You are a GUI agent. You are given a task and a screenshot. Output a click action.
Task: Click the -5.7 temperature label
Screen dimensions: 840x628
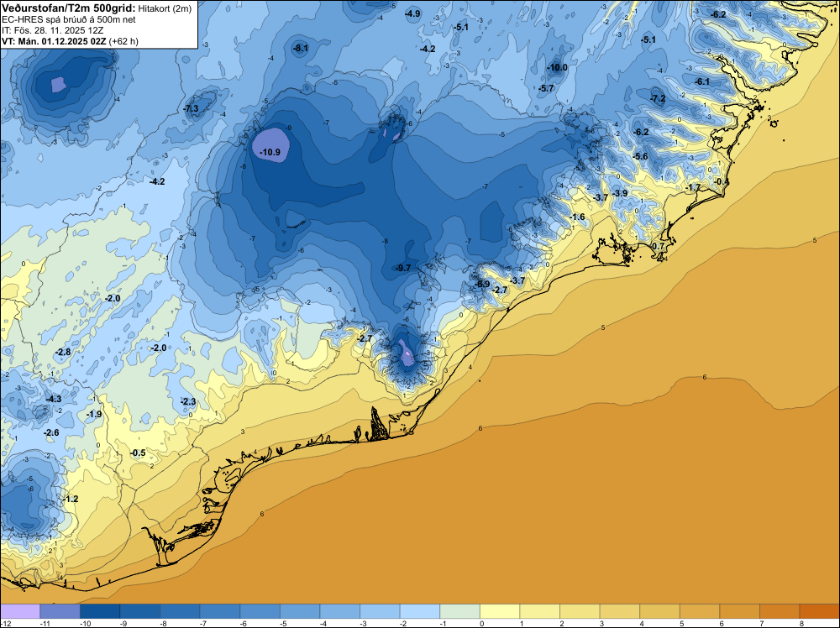547,88
